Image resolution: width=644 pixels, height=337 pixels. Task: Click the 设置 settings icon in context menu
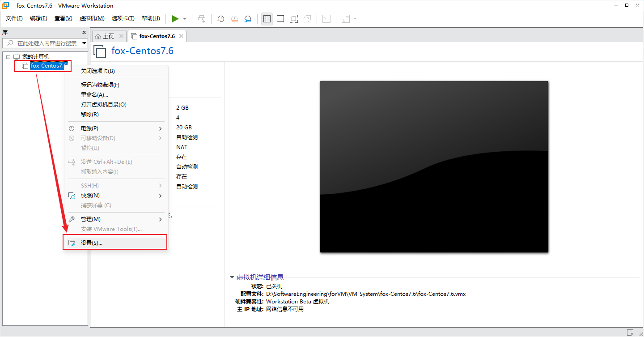coord(72,243)
